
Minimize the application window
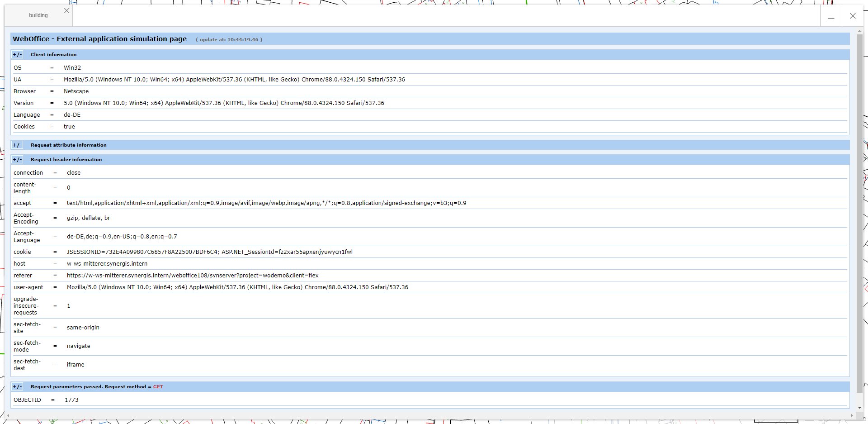(x=831, y=18)
